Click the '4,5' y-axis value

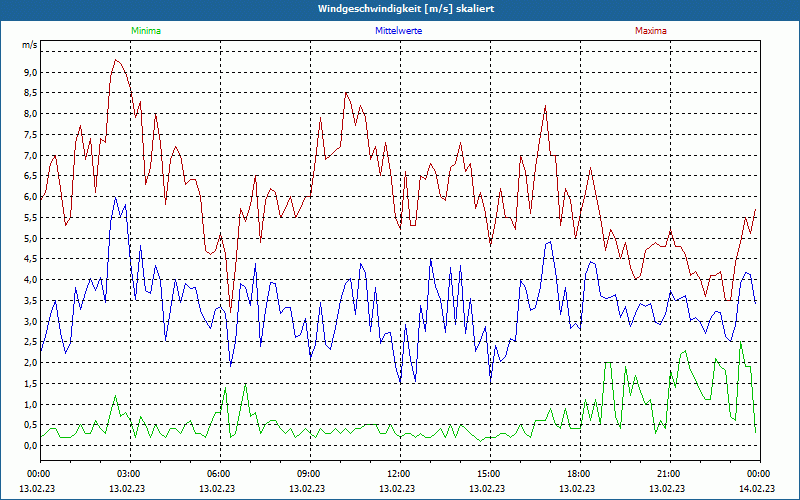coord(31,259)
